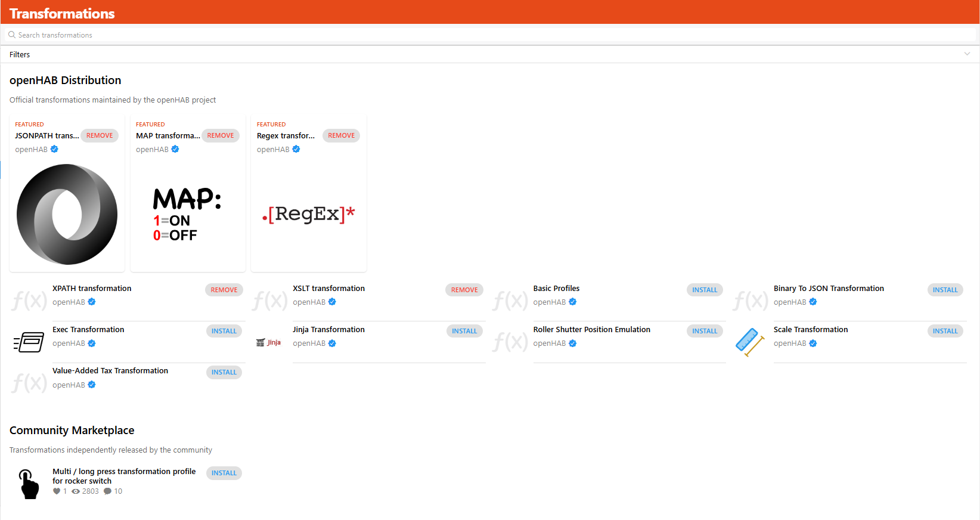The image size is (980, 520).
Task: Remove the JSONPATH transformation
Action: tap(100, 135)
